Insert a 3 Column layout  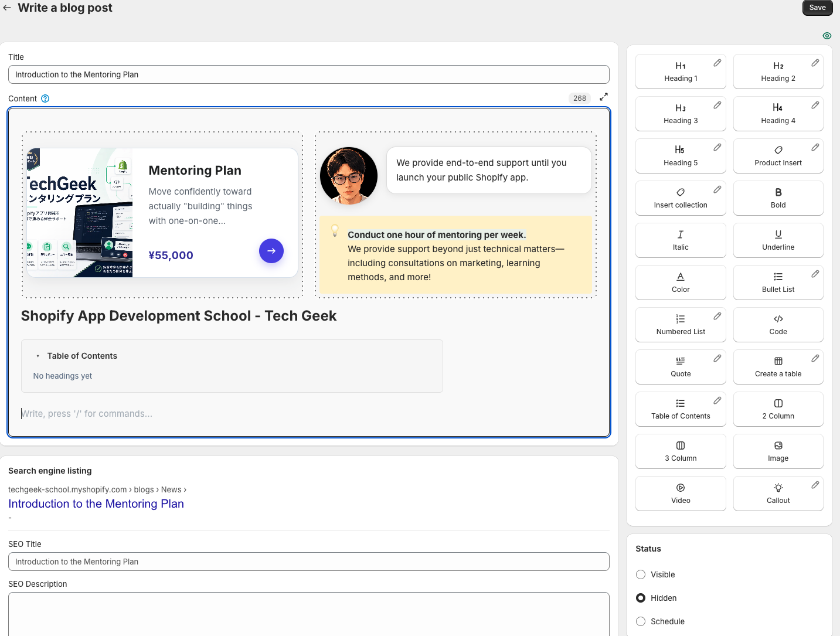(681, 451)
